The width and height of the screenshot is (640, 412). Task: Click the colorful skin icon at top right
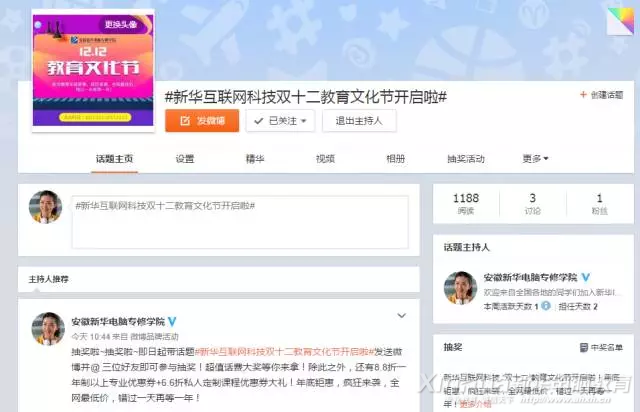[620, 21]
